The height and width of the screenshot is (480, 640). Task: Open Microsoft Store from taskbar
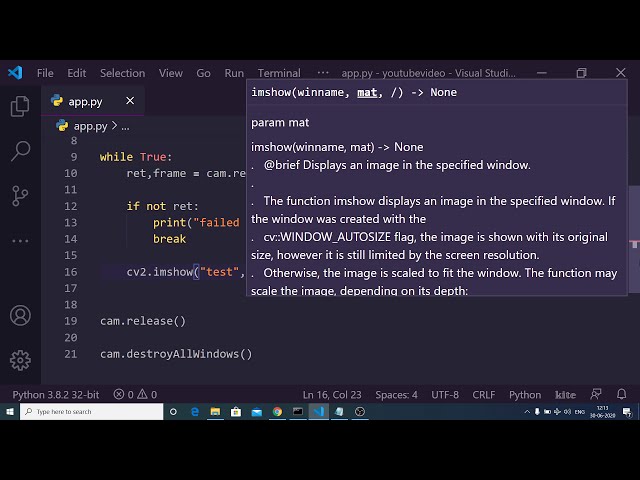[x=236, y=412]
